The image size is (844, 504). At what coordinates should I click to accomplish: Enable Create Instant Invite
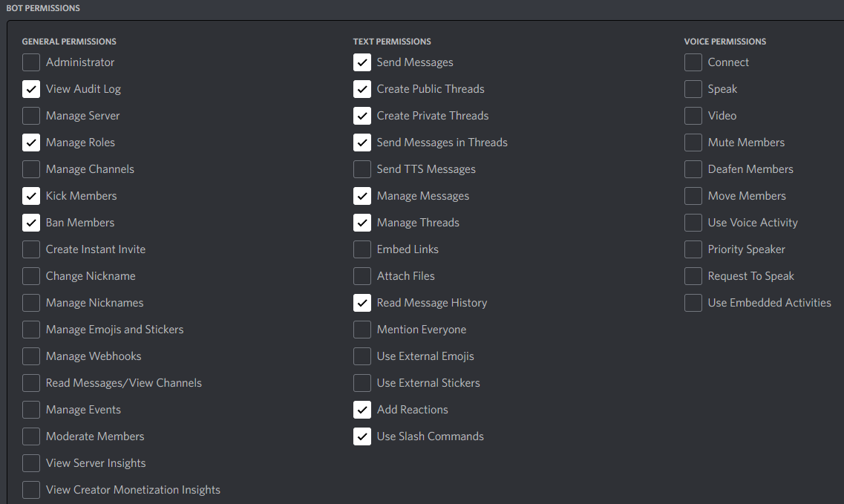tap(31, 249)
